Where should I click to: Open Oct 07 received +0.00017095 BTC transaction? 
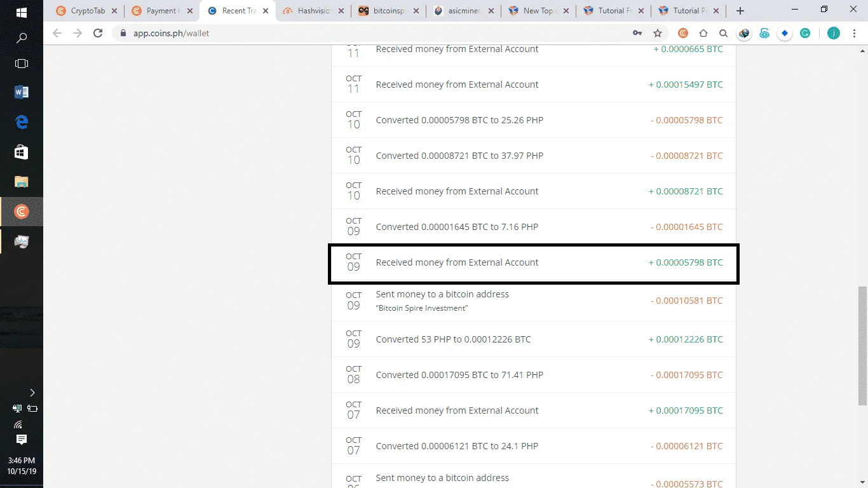(x=534, y=410)
